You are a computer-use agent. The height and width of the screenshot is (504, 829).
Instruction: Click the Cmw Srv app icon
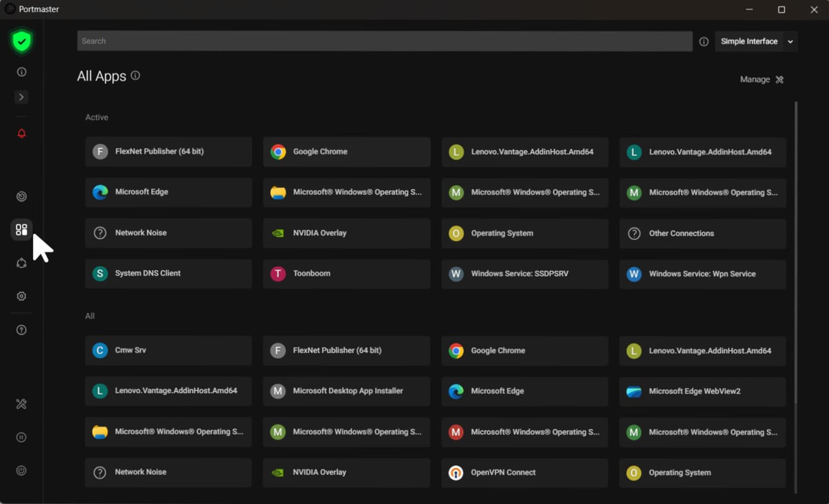(100, 350)
